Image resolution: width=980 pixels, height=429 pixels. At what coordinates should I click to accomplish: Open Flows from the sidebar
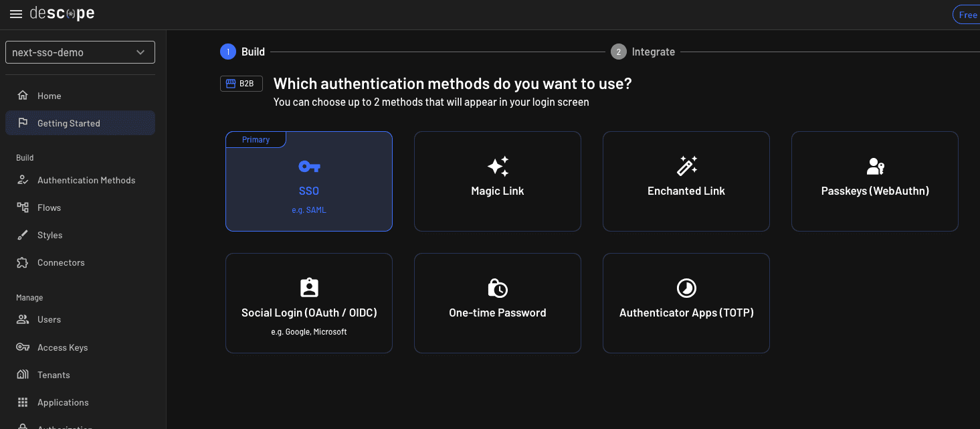(x=22, y=207)
